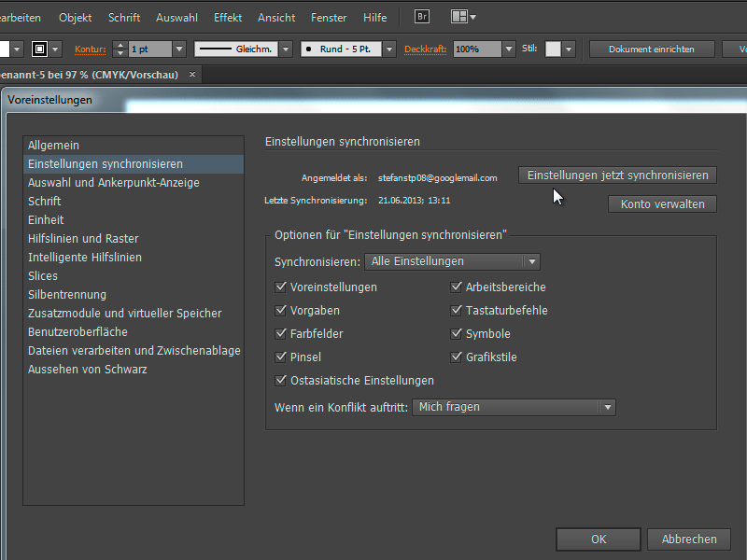Click the orange Deckkraft link
The image size is (747, 560).
click(x=426, y=49)
